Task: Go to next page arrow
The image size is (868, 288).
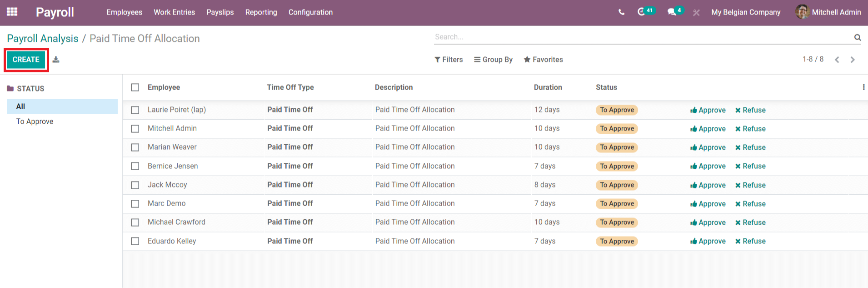Action: pos(853,60)
